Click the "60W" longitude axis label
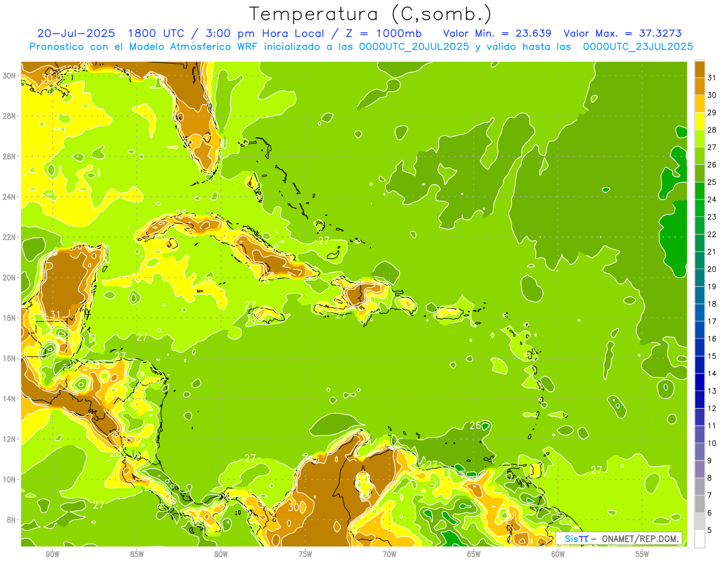 click(558, 554)
